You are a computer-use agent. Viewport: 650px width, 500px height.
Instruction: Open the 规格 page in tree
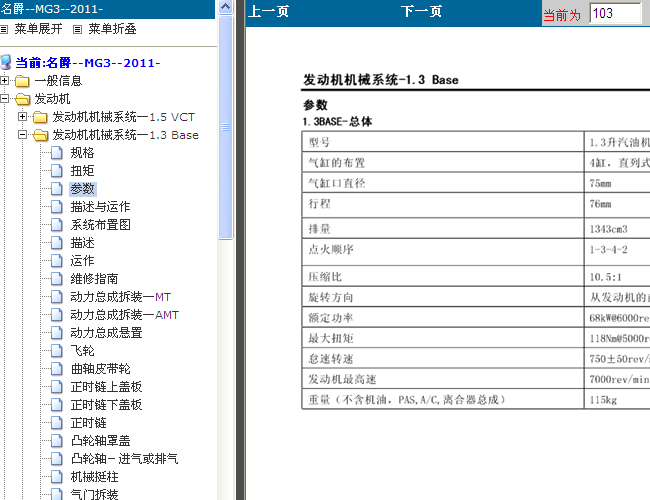coord(82,153)
